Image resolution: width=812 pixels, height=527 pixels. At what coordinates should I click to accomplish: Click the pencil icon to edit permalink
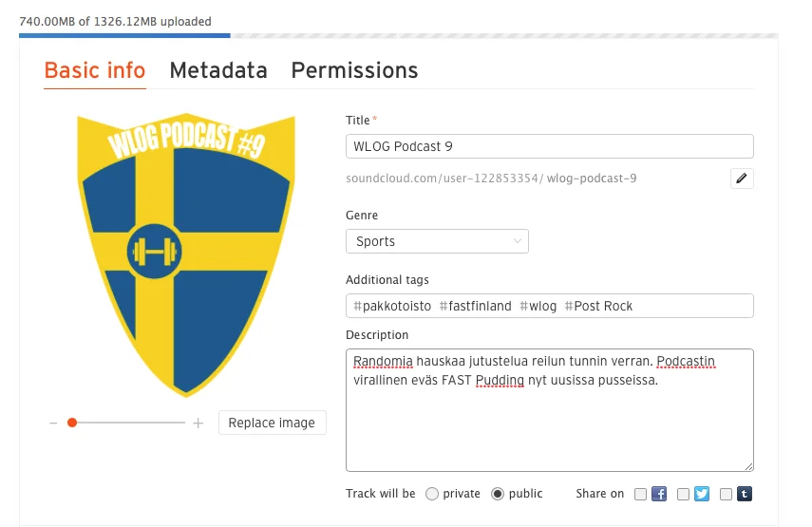(742, 179)
